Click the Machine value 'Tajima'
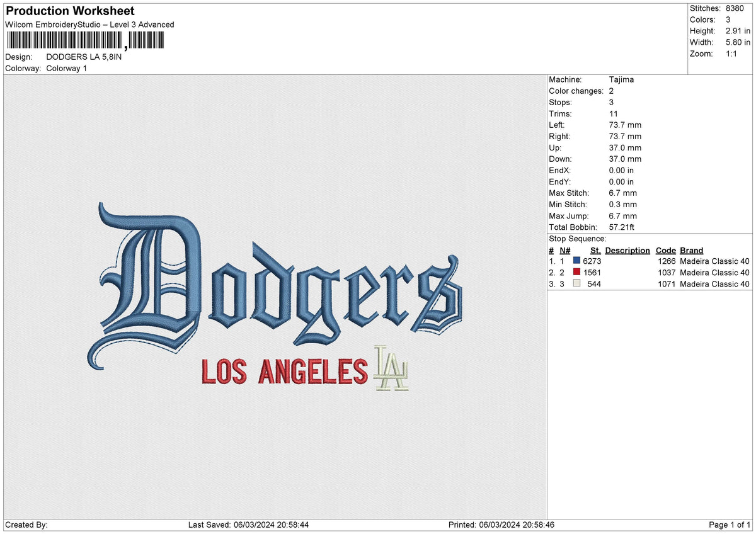756x534 pixels. [x=622, y=79]
